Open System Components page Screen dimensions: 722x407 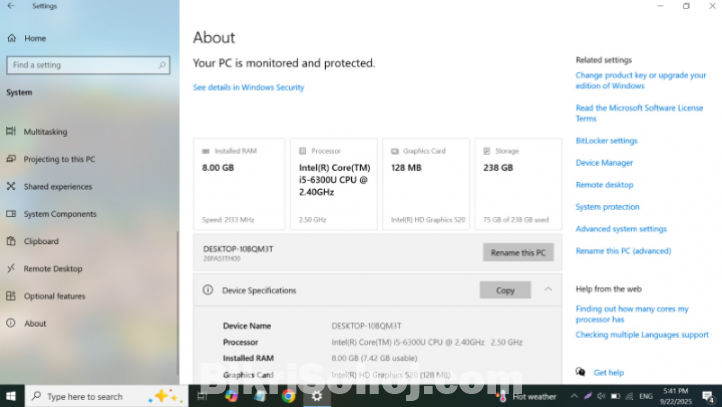tap(60, 214)
